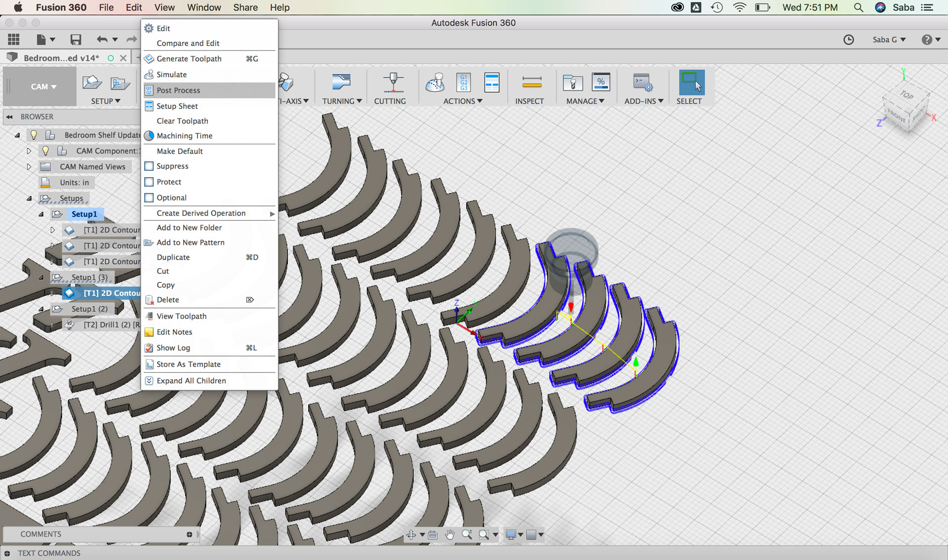Image resolution: width=948 pixels, height=560 pixels.
Task: Toggle the CAM Component lightbulb visibility
Action: [x=45, y=151]
